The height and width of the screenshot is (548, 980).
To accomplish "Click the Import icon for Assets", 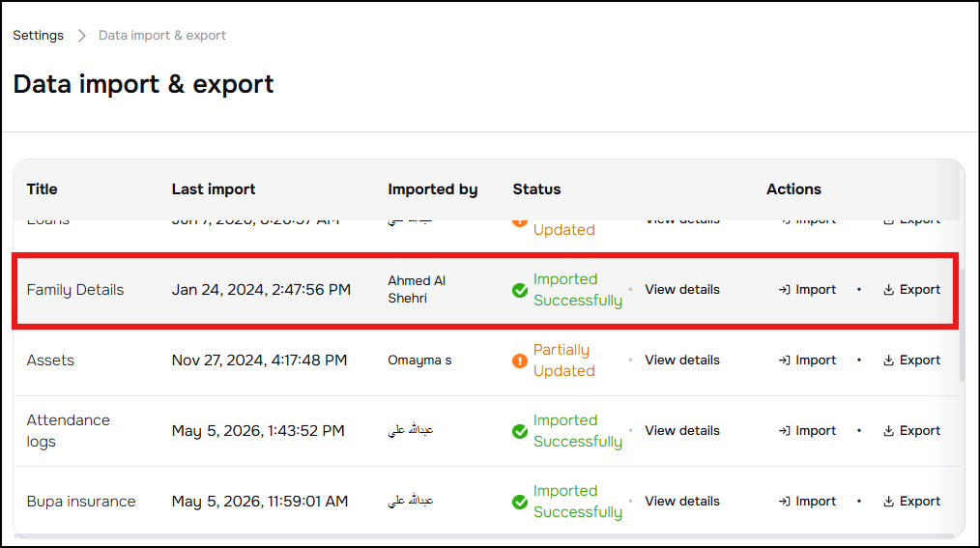I will 785,361.
